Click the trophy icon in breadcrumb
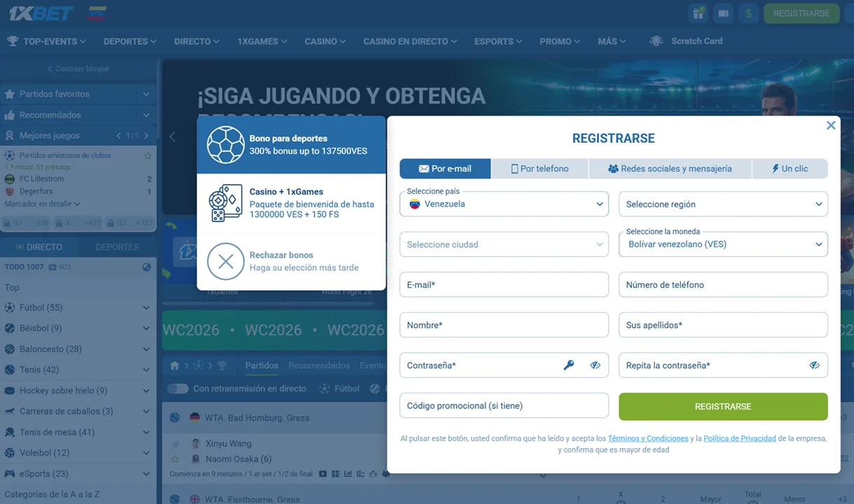This screenshot has height=504, width=854. pyautogui.click(x=222, y=365)
